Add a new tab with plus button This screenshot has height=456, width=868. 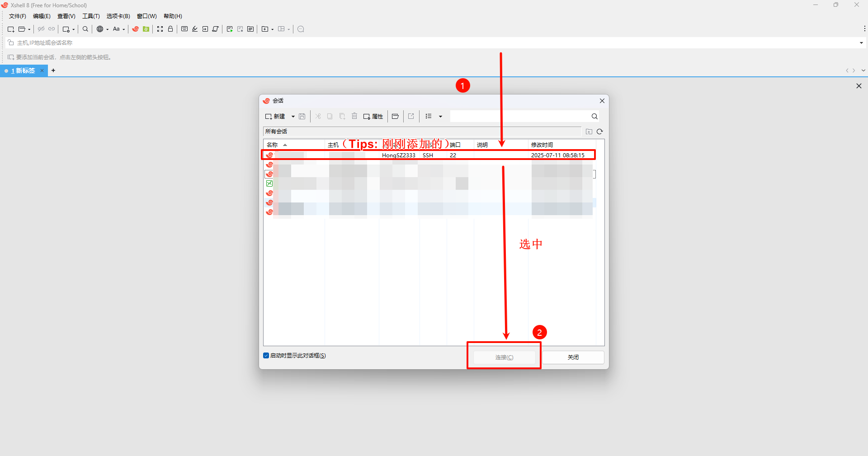tap(53, 71)
